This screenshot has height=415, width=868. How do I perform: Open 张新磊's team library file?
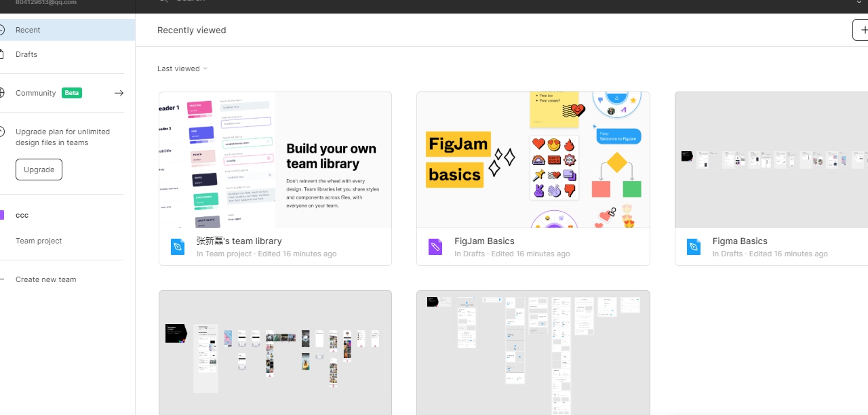click(275, 160)
